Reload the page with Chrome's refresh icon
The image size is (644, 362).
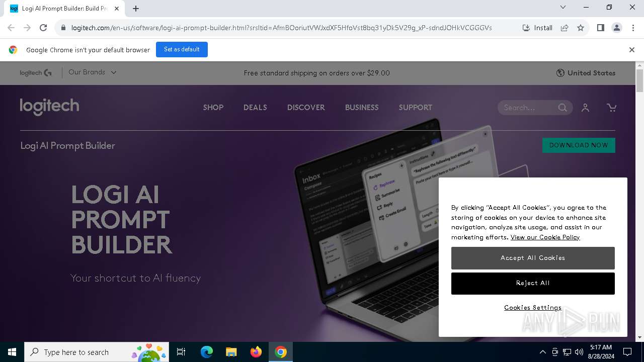(43, 28)
